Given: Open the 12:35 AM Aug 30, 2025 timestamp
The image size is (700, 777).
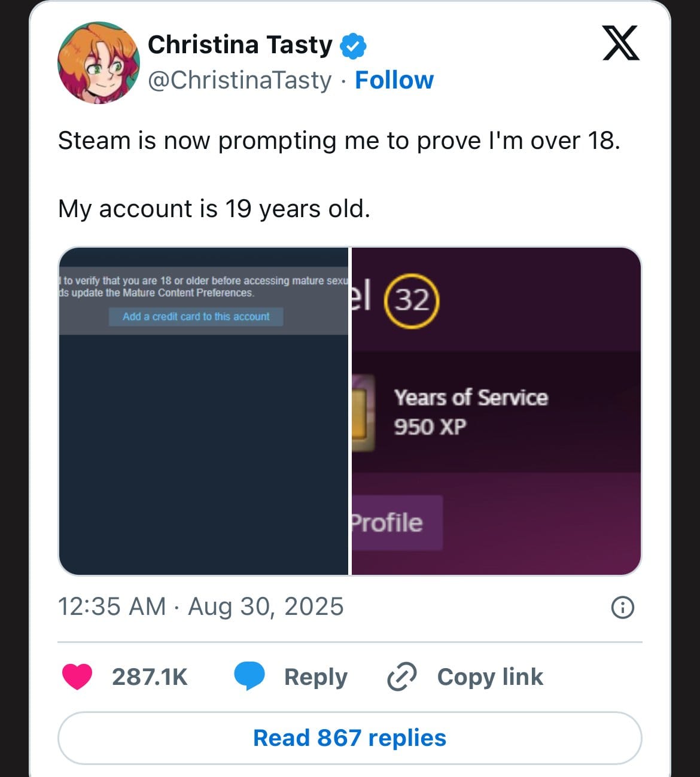Looking at the screenshot, I should (200, 607).
